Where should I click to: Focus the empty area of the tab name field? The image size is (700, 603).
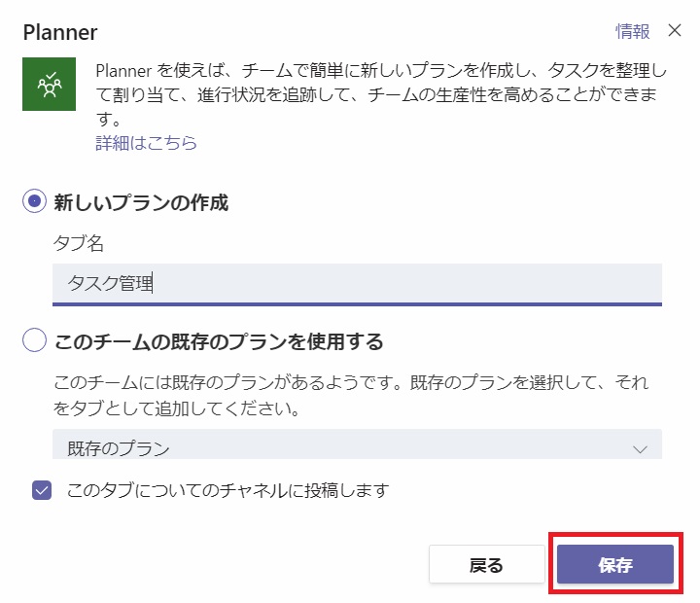[x=406, y=283]
